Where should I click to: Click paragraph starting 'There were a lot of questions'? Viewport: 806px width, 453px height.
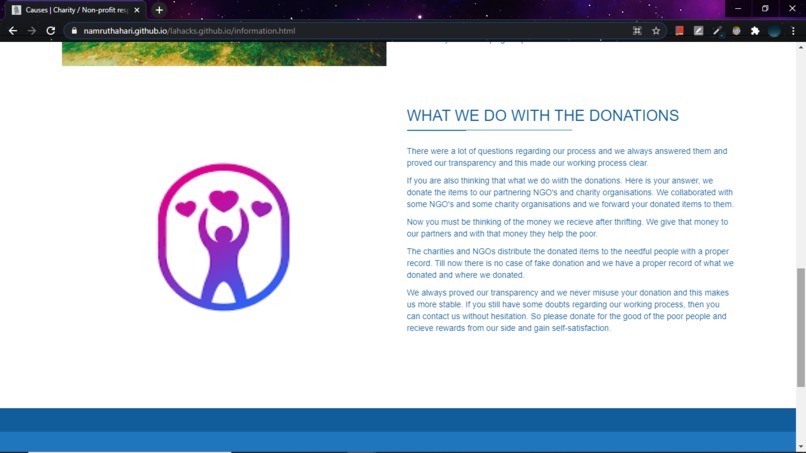coord(567,157)
